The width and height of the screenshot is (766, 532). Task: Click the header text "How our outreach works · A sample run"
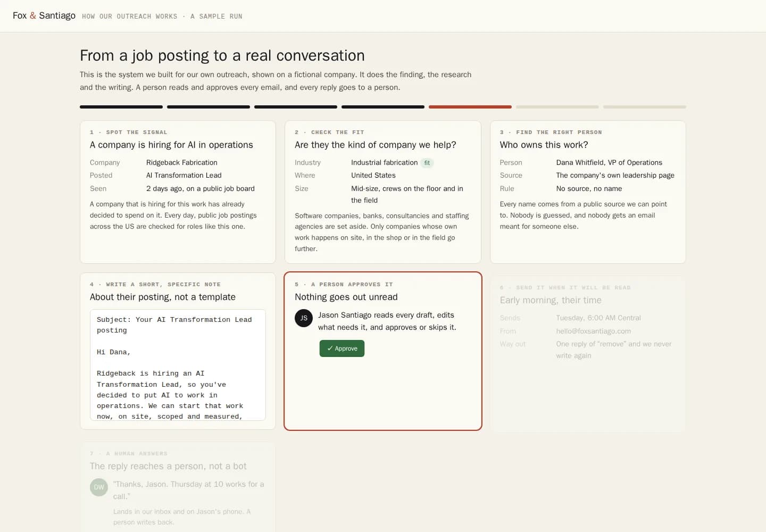tap(162, 16)
